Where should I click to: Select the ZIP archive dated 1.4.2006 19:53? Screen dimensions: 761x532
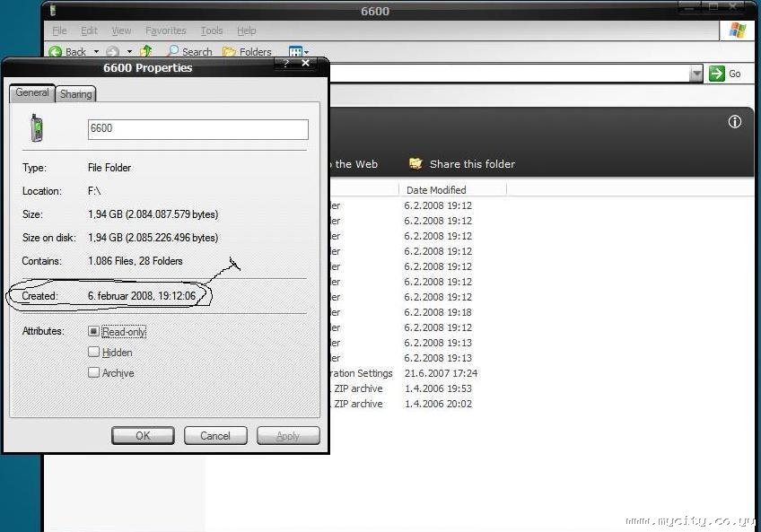click(438, 388)
